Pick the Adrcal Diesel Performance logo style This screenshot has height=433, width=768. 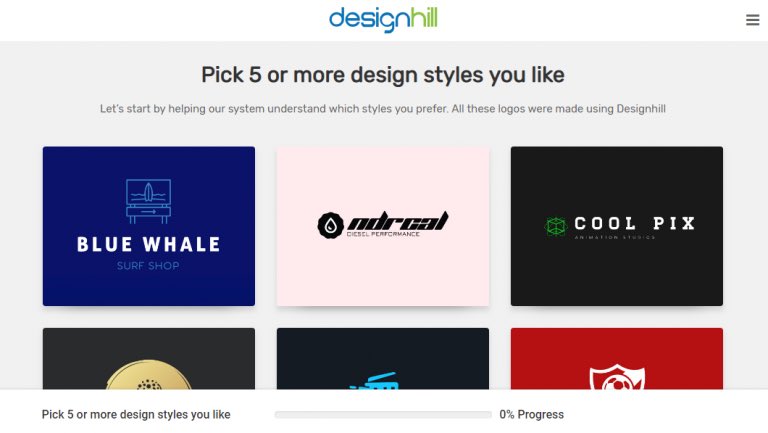click(x=383, y=226)
